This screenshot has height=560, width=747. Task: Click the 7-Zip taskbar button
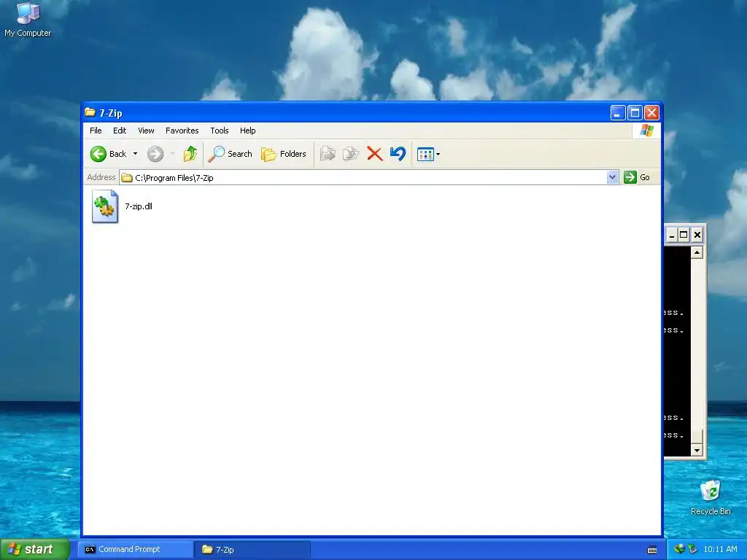tap(252, 550)
